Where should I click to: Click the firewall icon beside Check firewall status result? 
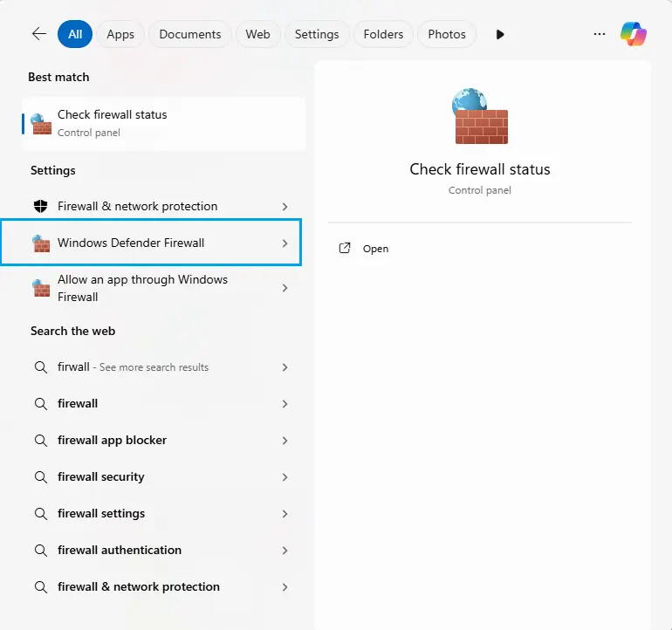coord(41,124)
